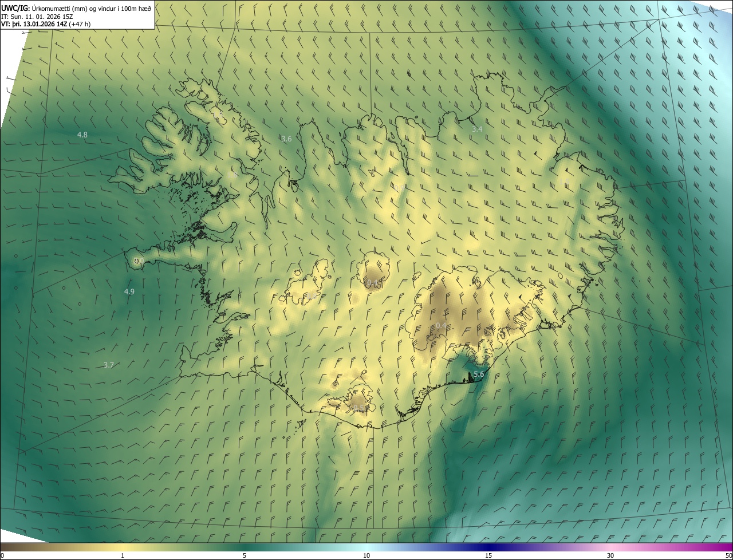Viewport: 733px width, 560px height.
Task: Click the valid time line 'VT: þri. 13.01.2026 14Z (+47 h)'
Action: click(x=46, y=24)
